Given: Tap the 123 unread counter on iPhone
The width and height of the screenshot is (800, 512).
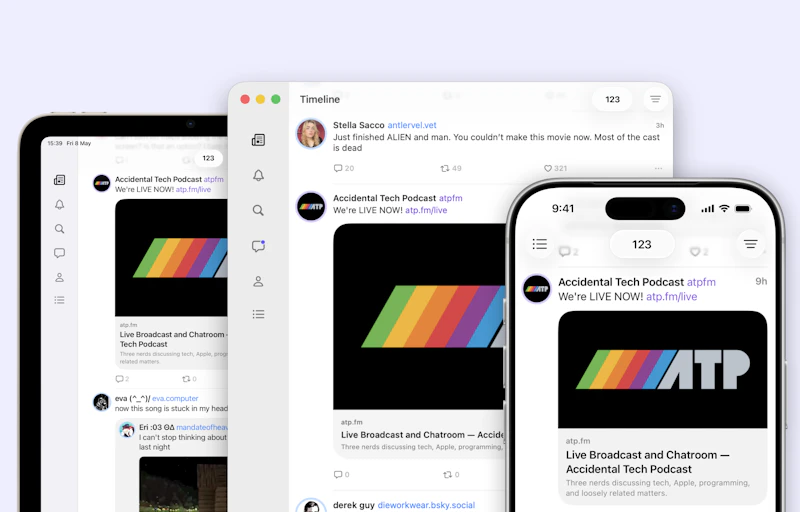Looking at the screenshot, I should tap(641, 244).
